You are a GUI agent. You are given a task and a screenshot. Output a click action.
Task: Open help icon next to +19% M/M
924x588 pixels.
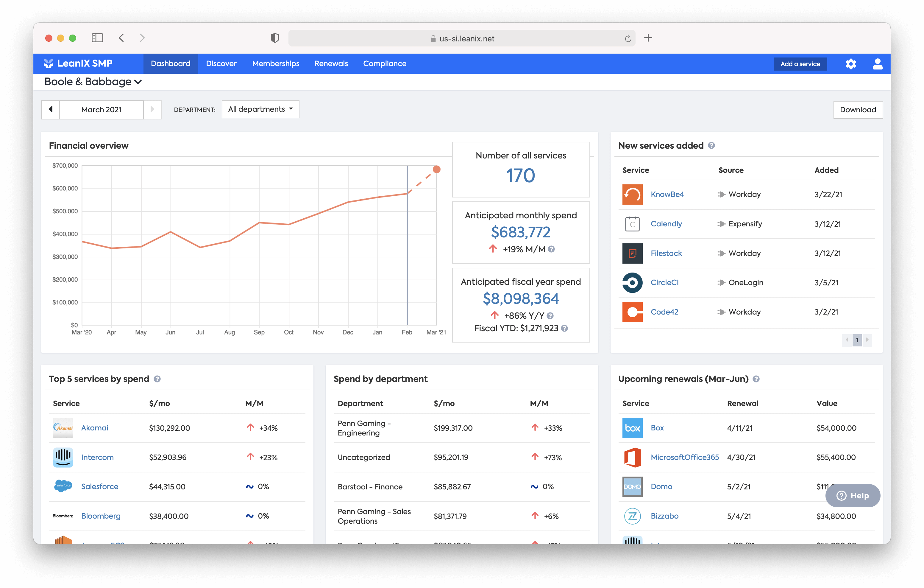(551, 249)
